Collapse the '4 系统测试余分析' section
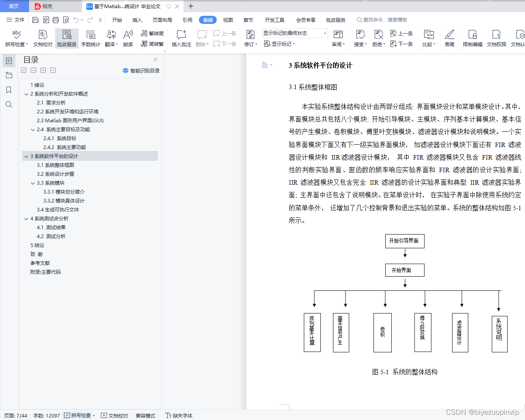 [x=26, y=219]
